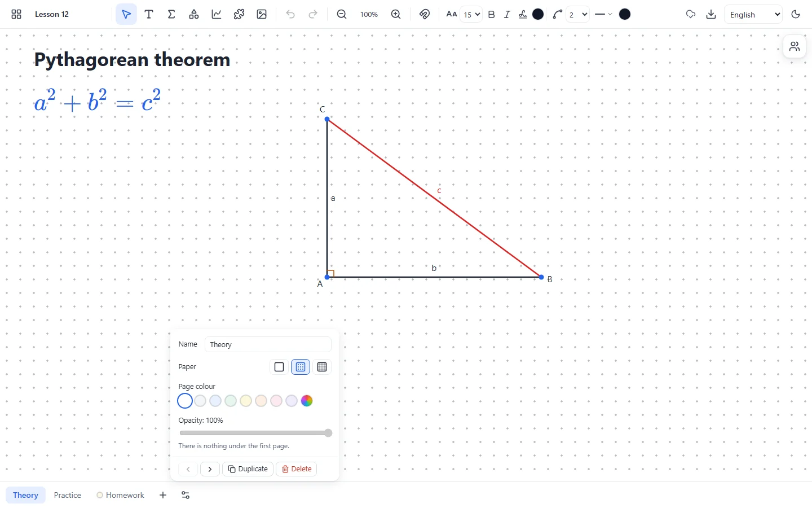
Task: Open collaborators panel icon
Action: [x=795, y=46]
